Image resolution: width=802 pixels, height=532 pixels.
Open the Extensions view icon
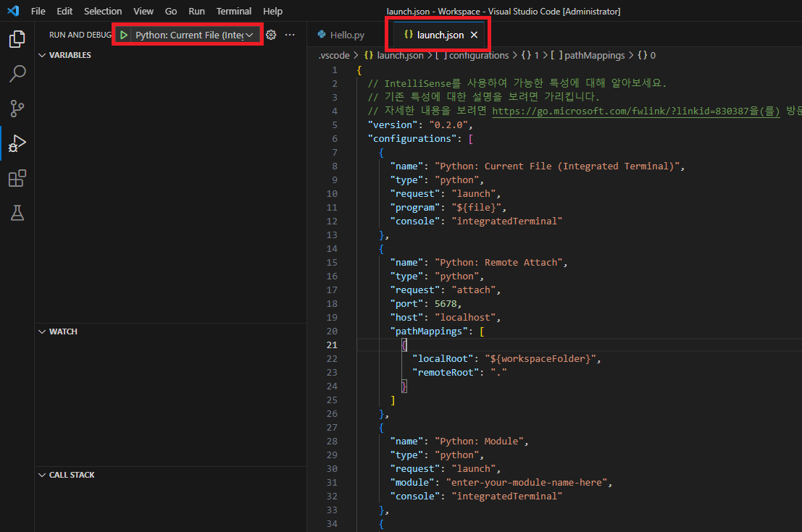pos(17,178)
